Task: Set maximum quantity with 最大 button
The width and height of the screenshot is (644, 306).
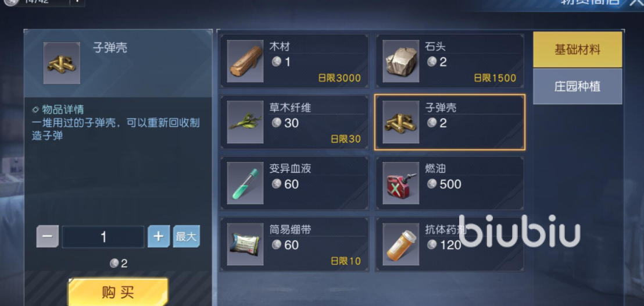Action: click(x=187, y=237)
